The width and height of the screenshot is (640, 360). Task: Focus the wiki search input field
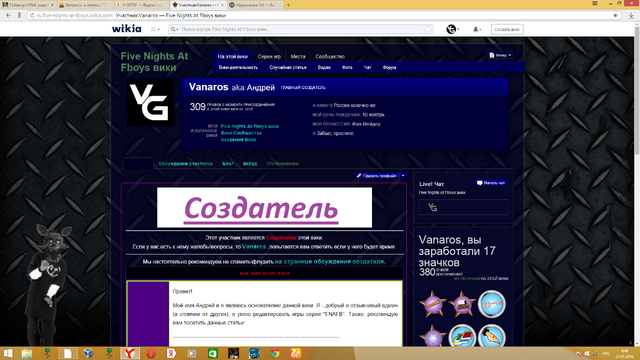tap(301, 29)
